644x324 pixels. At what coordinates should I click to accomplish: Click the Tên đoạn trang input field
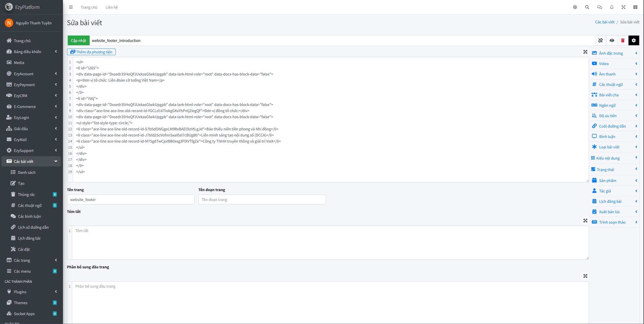click(262, 199)
